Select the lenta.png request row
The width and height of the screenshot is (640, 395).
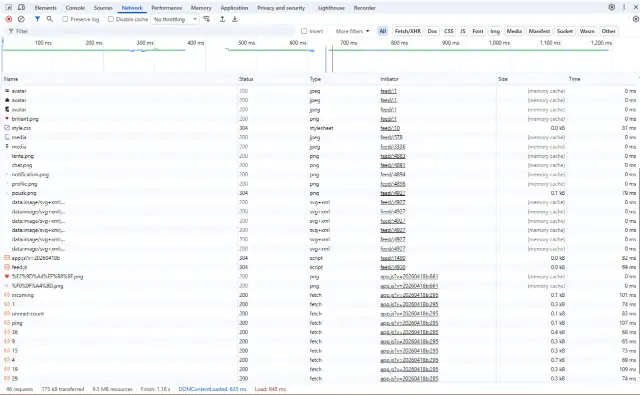click(320, 156)
